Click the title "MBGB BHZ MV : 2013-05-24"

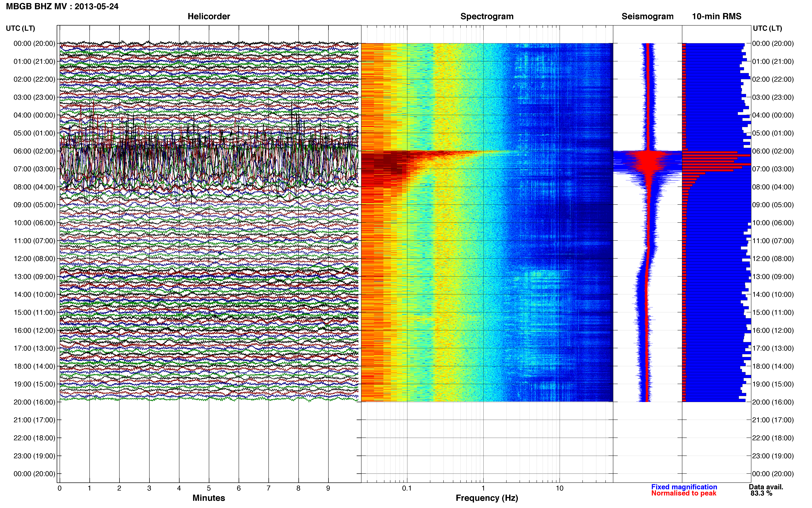click(x=62, y=6)
